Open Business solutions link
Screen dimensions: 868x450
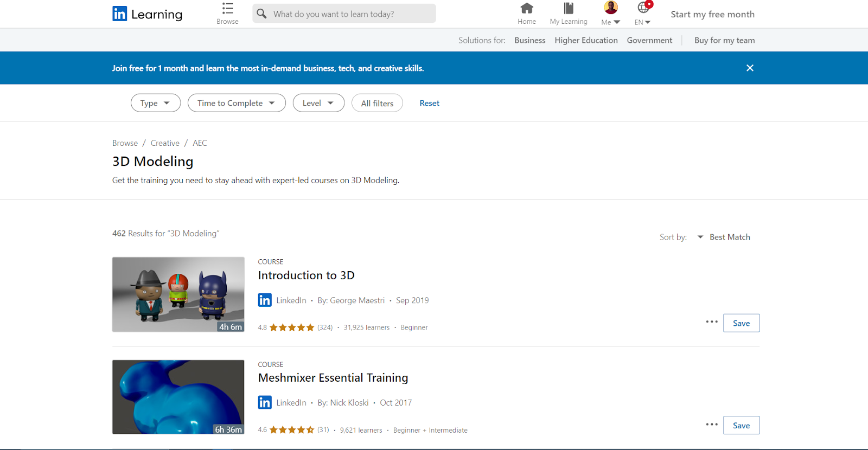coord(530,40)
